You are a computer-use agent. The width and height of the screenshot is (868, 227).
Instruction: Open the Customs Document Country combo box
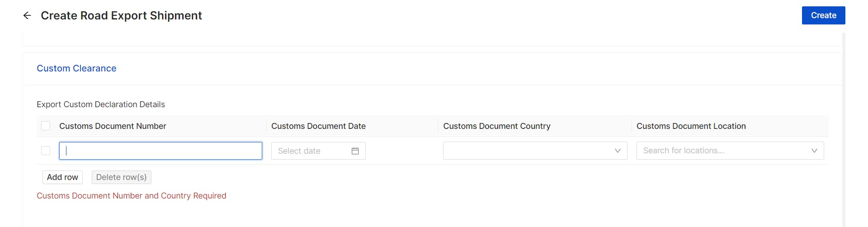529,151
